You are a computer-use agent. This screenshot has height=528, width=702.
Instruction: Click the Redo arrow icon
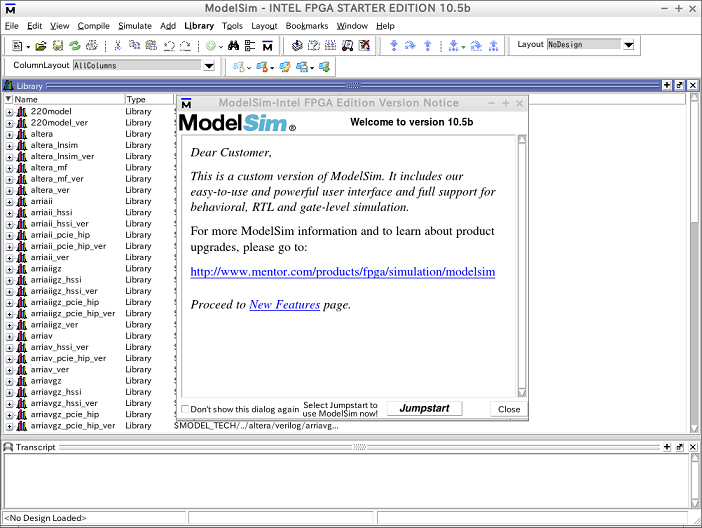click(x=185, y=46)
